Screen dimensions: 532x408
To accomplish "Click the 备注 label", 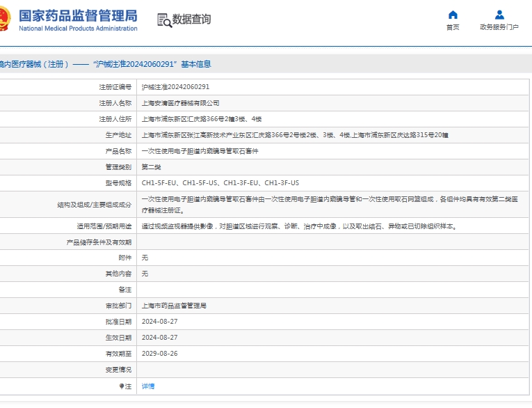I will (125, 290).
